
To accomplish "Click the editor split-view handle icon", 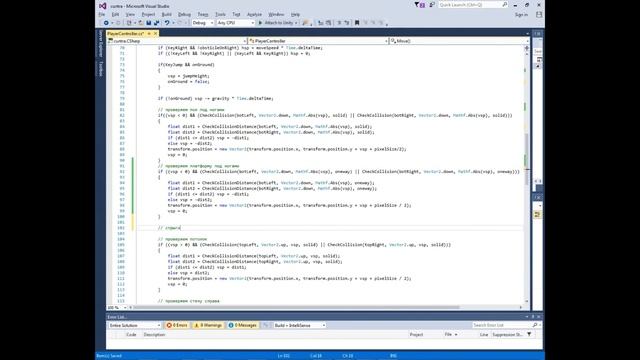I will [527, 48].
